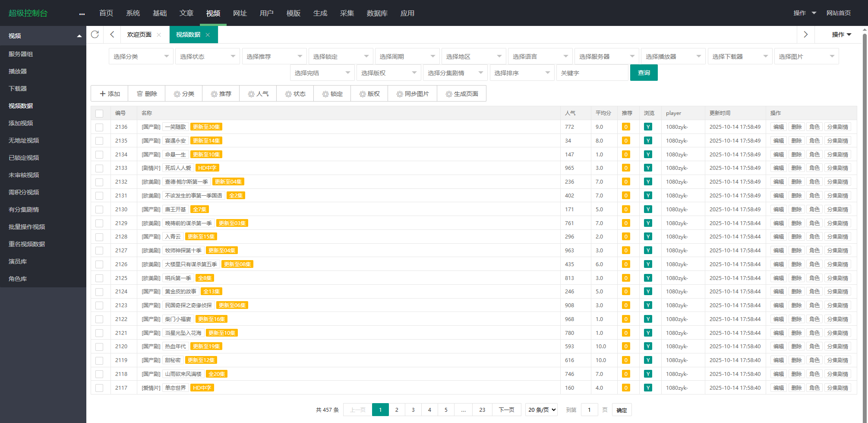Click the left arrow tab scroll icon
The width and height of the screenshot is (868, 423).
point(112,35)
